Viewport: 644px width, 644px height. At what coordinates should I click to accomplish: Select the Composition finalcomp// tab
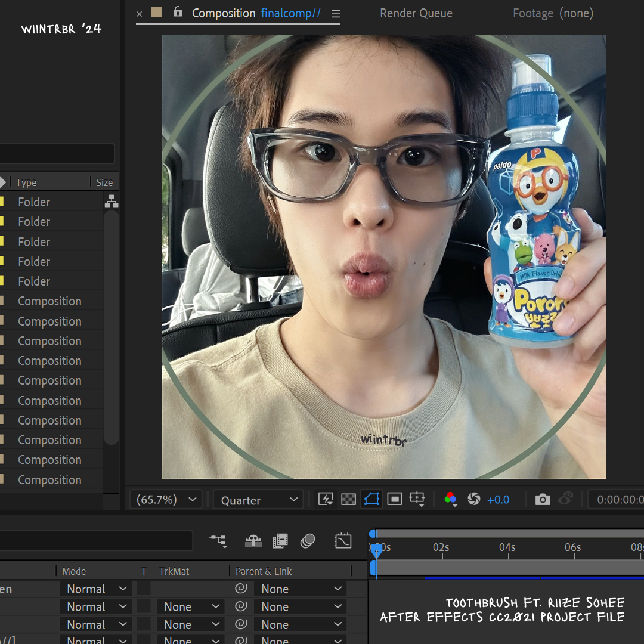(256, 13)
